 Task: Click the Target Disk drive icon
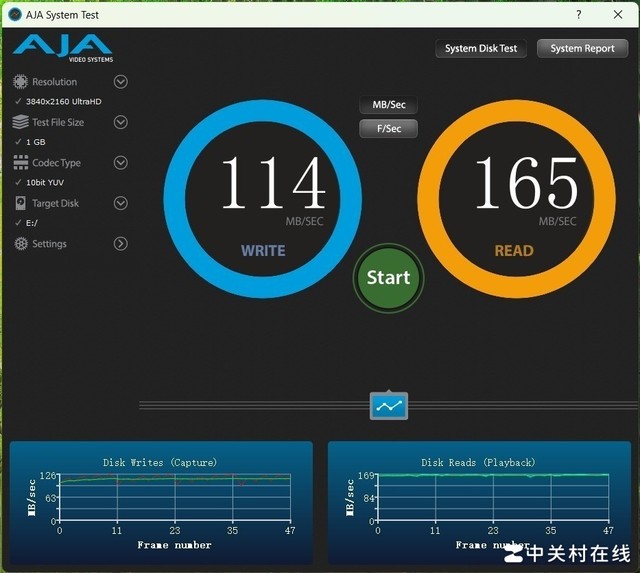20,203
